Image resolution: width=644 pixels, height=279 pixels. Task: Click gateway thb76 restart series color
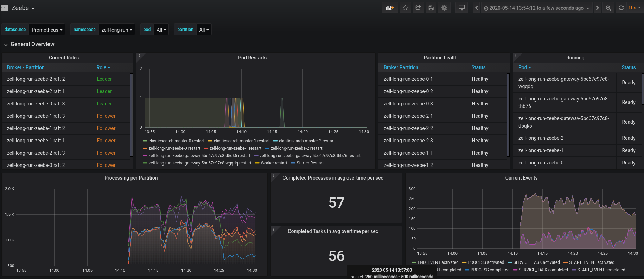pyautogui.click(x=256, y=156)
